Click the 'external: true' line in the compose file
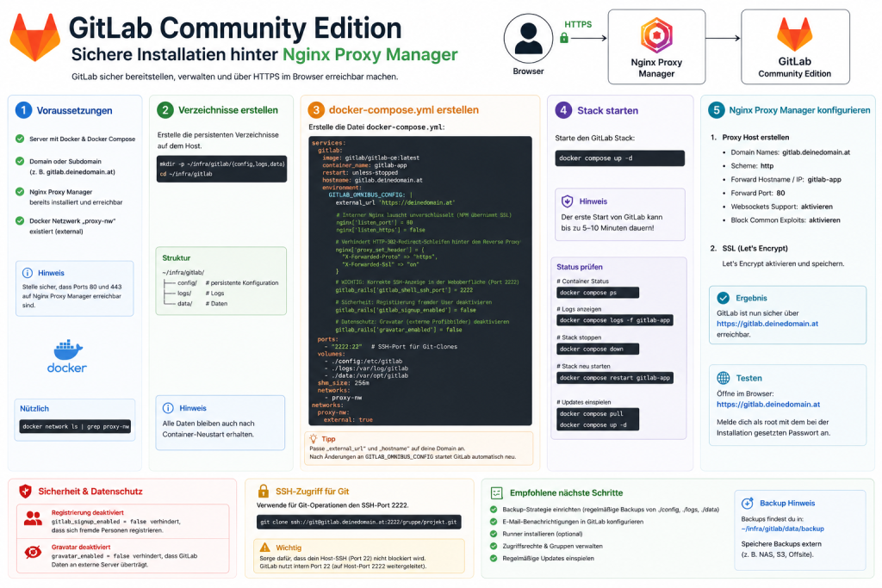882x588 pixels. (x=348, y=419)
